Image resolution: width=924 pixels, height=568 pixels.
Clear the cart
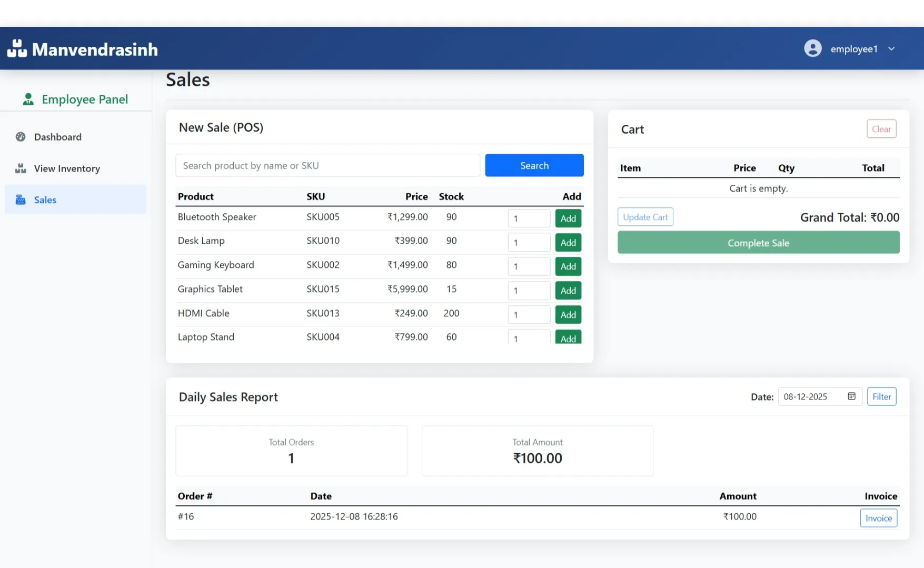click(x=881, y=128)
